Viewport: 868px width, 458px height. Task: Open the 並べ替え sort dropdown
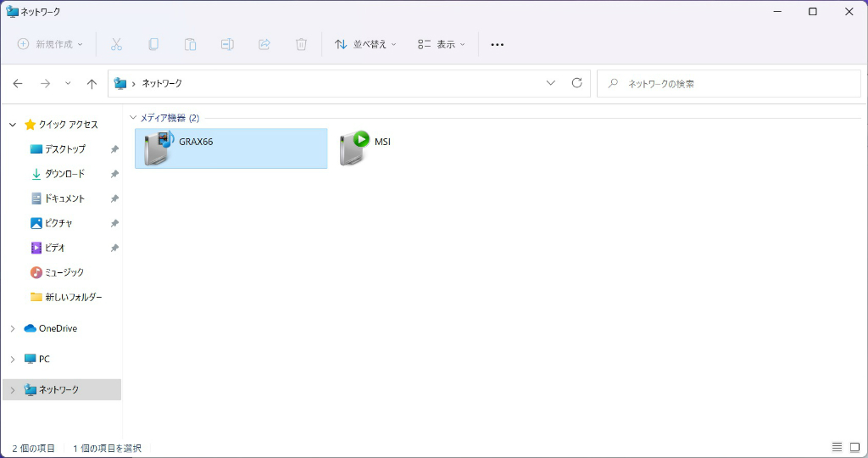(365, 44)
